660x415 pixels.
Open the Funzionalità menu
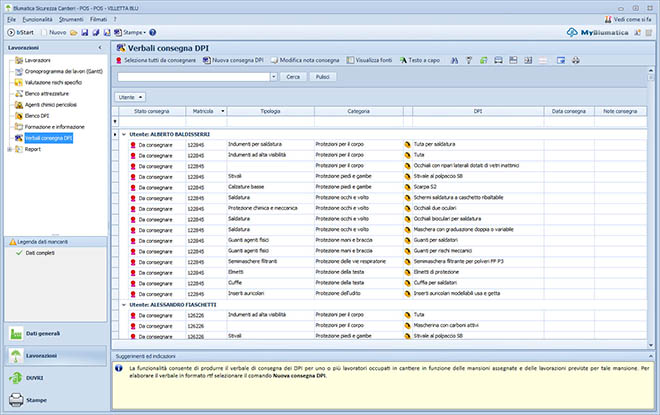[38, 19]
